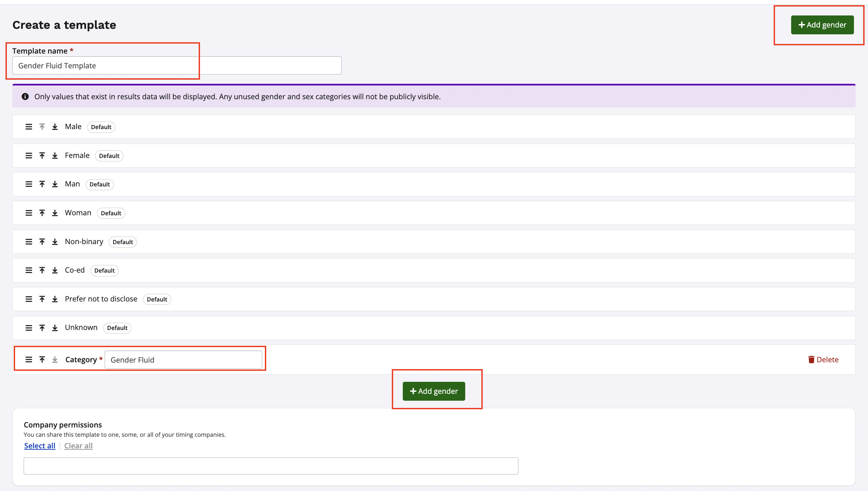Viewport: 868px width, 491px height.
Task: Move Man to the bottom of the list
Action: click(x=54, y=184)
